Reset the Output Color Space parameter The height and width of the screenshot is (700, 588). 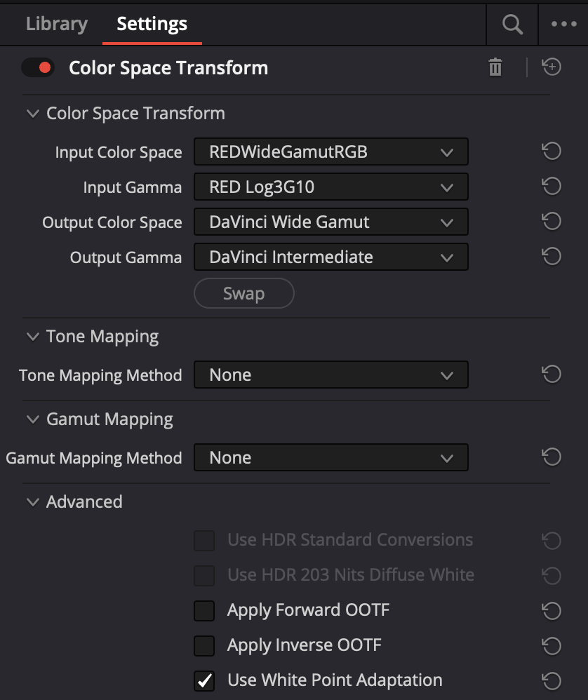(x=552, y=222)
